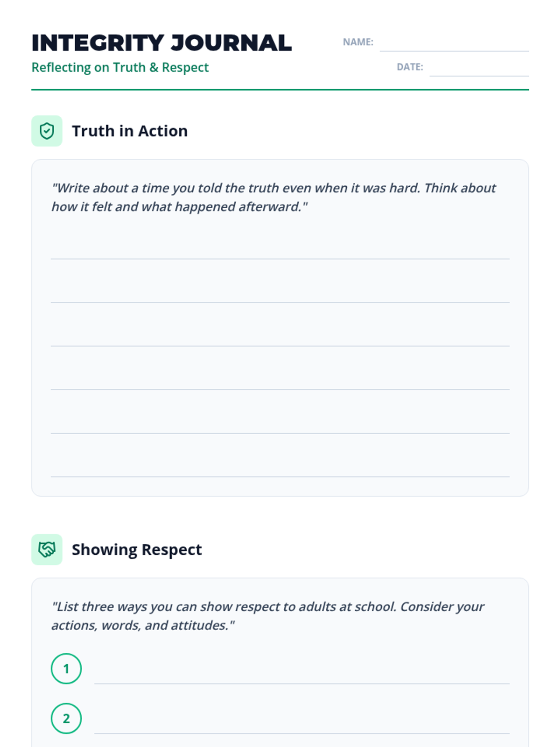The height and width of the screenshot is (747, 560).
Task: Click the Truth in Action heading
Action: (x=130, y=131)
